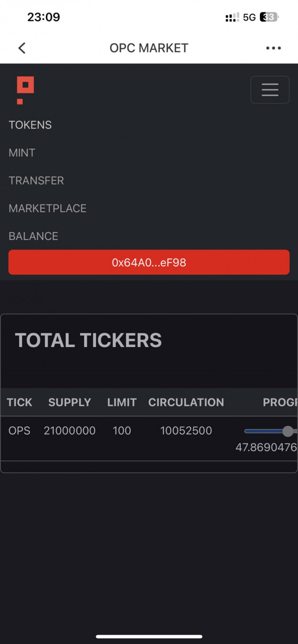Viewport: 298px width, 644px height.
Task: Open the three-dots more options menu
Action: tap(273, 48)
